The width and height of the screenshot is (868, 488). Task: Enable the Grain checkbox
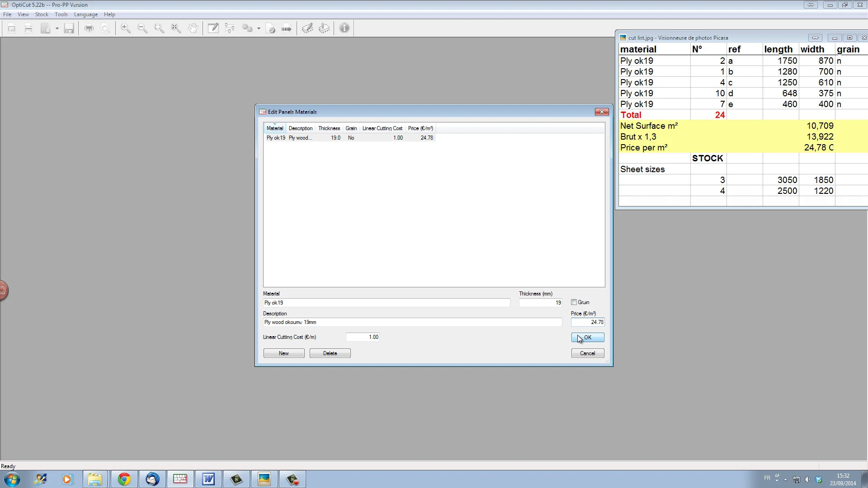pyautogui.click(x=574, y=302)
